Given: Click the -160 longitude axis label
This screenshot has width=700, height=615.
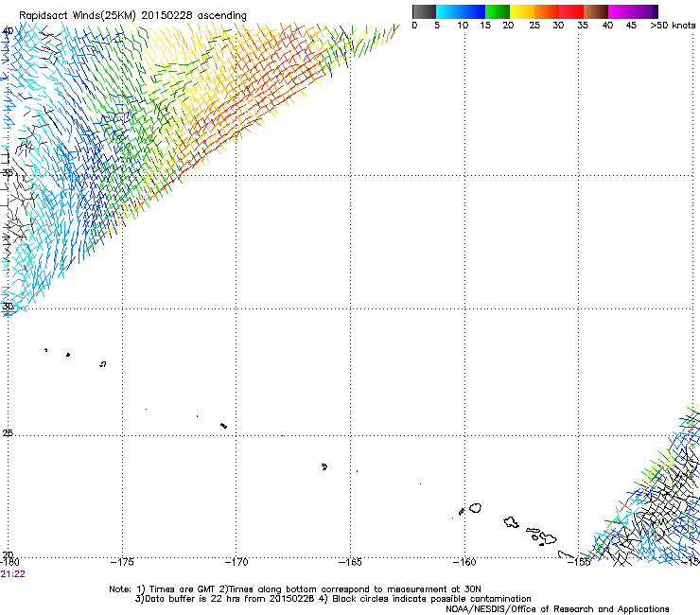Looking at the screenshot, I should pos(464,562).
